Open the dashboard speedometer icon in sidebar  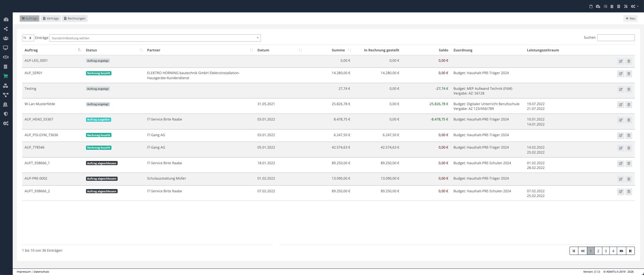click(x=6, y=19)
